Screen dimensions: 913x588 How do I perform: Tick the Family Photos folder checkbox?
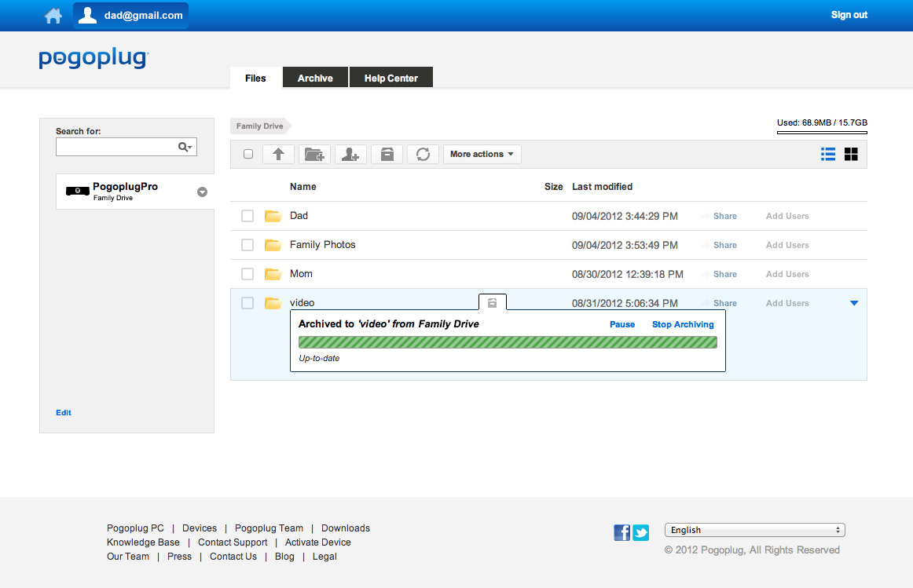tap(247, 245)
